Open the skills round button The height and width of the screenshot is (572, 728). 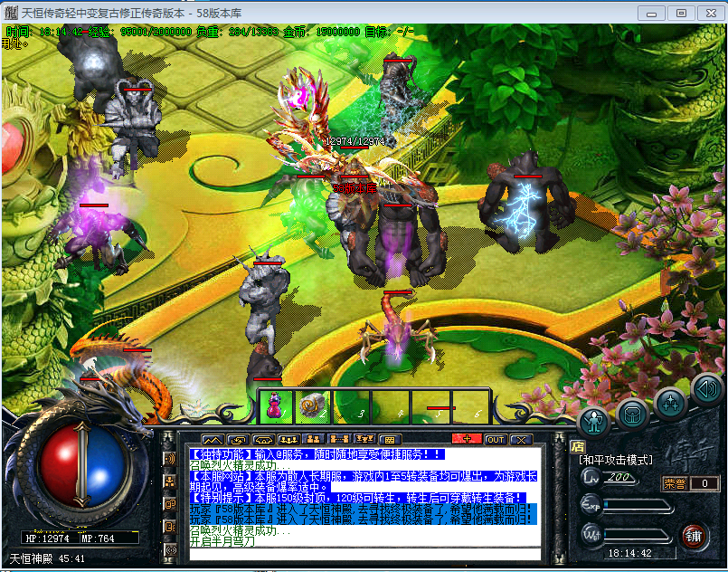(670, 401)
